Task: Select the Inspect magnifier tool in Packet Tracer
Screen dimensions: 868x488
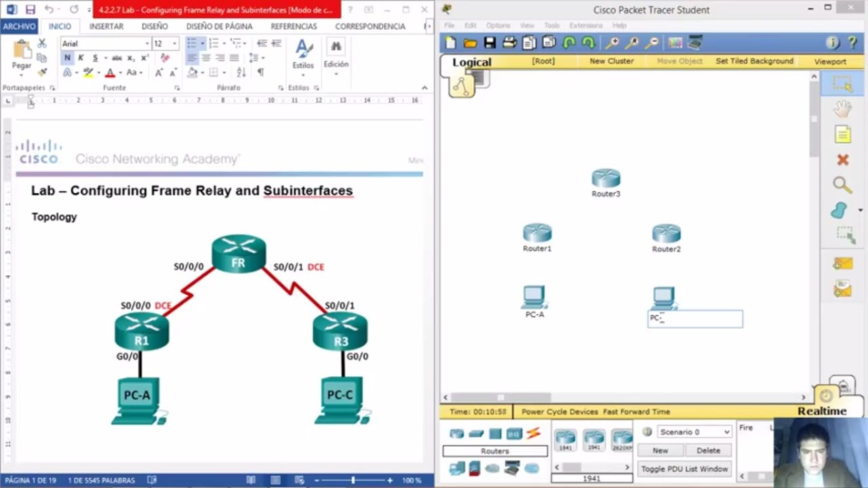Action: point(843,185)
